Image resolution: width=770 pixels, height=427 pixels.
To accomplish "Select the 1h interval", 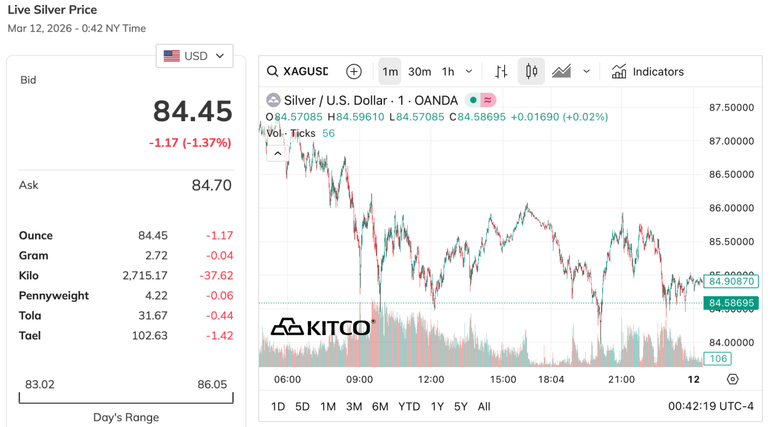I will (x=448, y=72).
